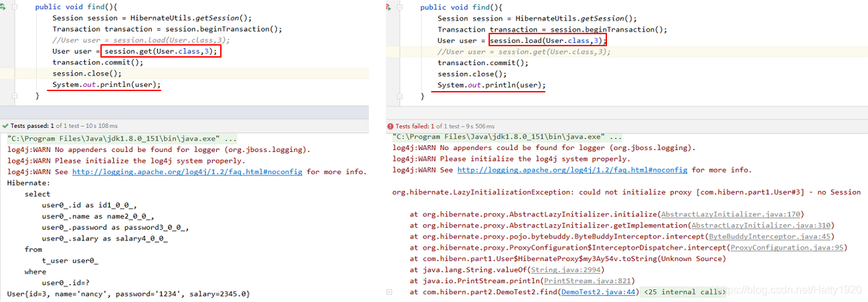Click the run-test gutter icon in left editor
Screen dimensions: 868x302
coord(3,7)
